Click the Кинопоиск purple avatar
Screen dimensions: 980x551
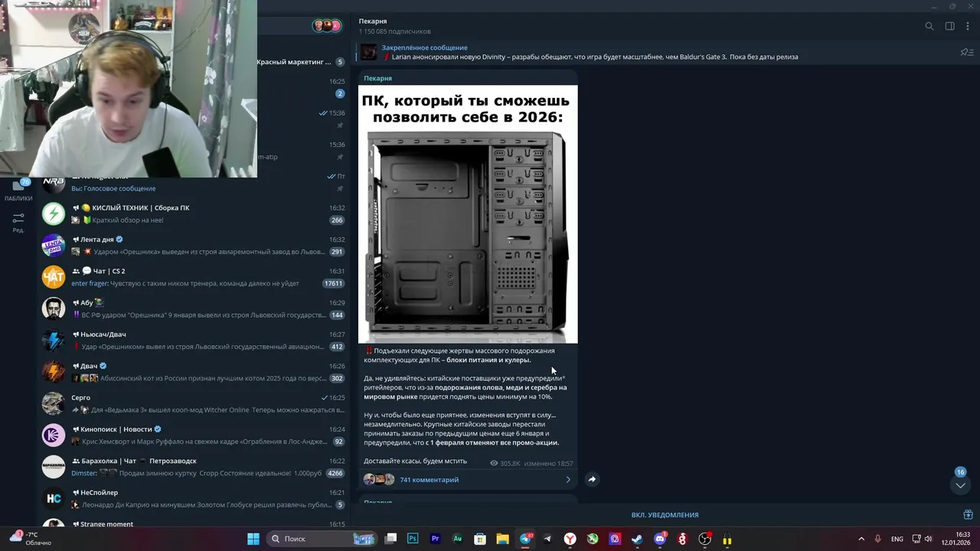(x=54, y=435)
